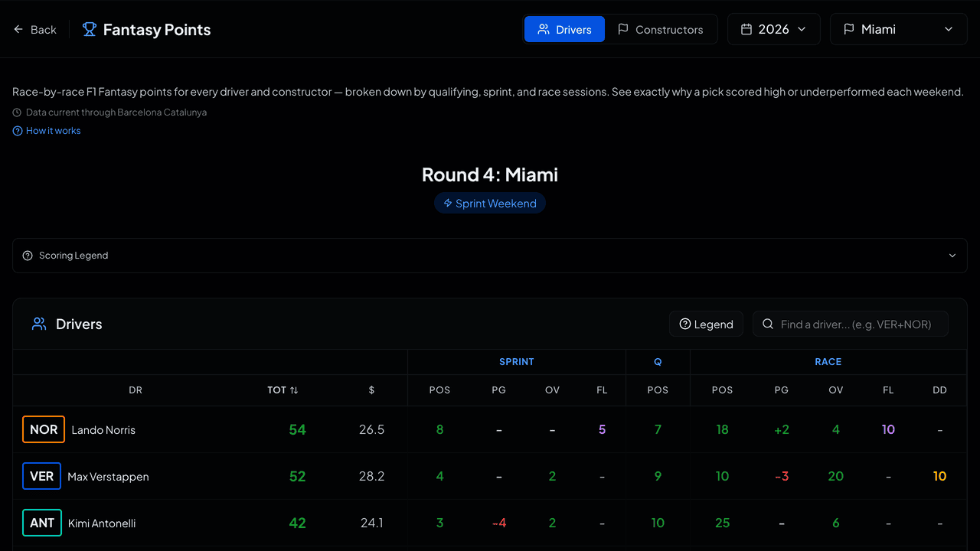Click the SPRINT column group header
Viewport: 980px width, 551px height.
[517, 362]
